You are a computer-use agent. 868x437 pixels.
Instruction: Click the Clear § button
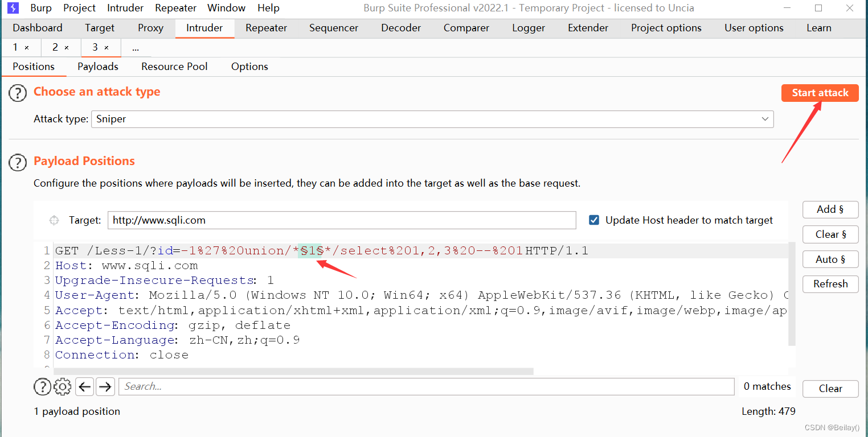[830, 234]
